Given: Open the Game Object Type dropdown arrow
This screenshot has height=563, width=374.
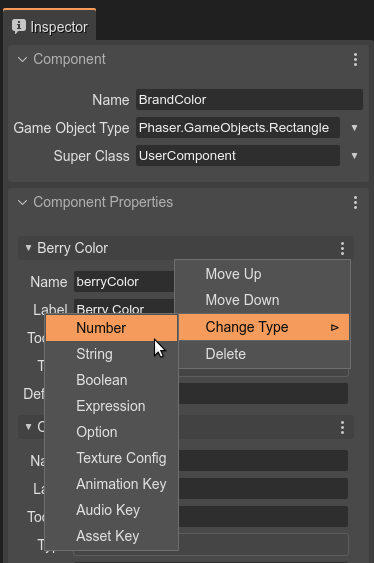Looking at the screenshot, I should click(354, 128).
